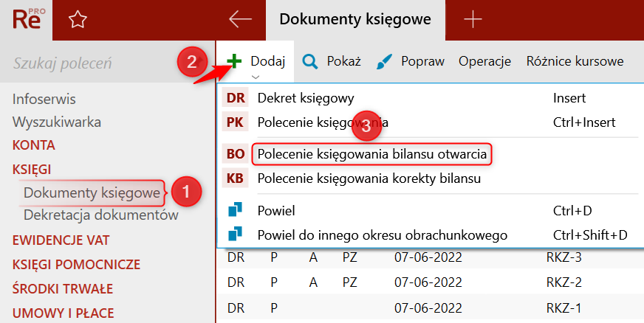Expand the KSIĘGI POMOCNICZE section
The height and width of the screenshot is (323, 644).
click(76, 265)
